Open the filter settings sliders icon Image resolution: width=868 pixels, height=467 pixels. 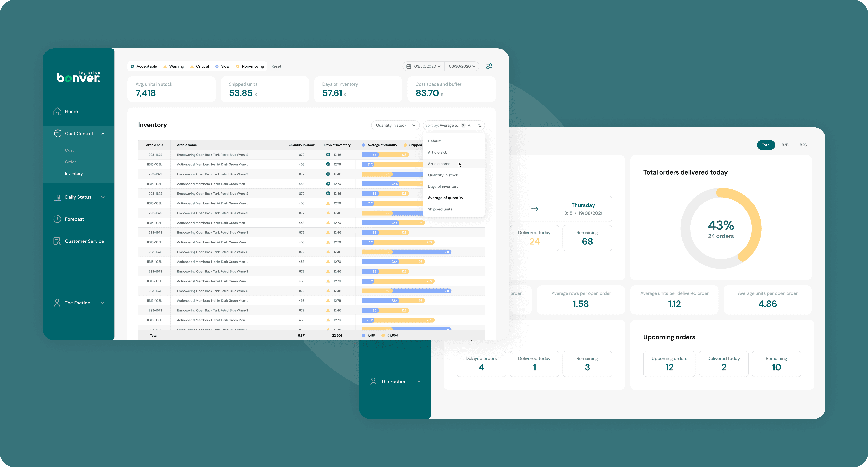489,66
